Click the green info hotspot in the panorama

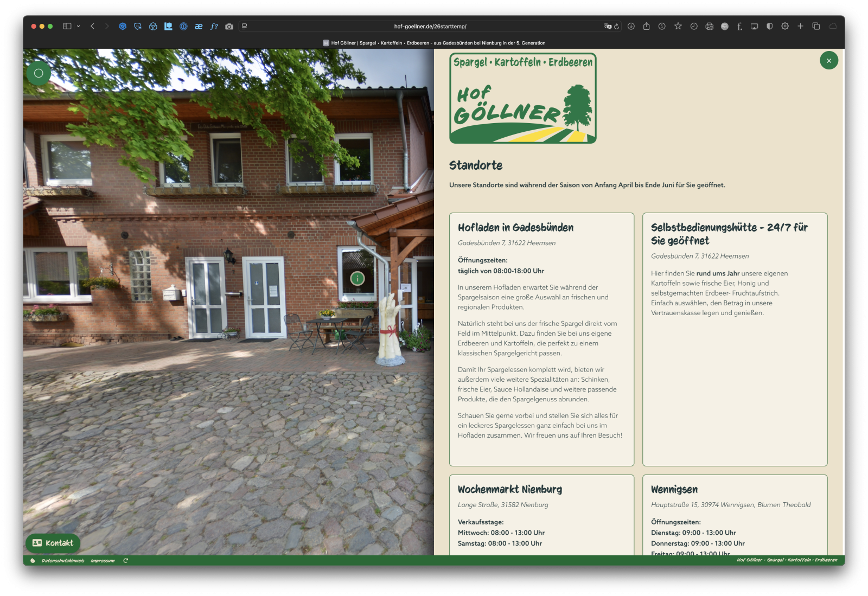point(357,279)
